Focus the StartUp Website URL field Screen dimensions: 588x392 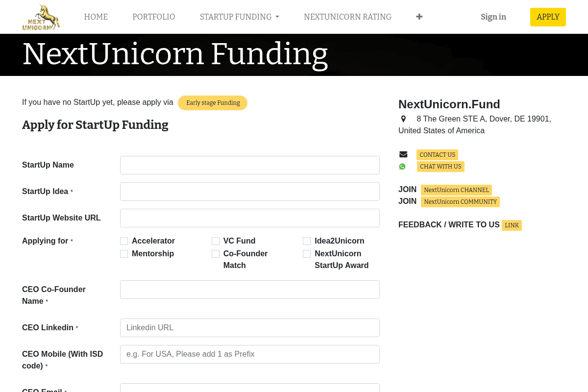250,218
